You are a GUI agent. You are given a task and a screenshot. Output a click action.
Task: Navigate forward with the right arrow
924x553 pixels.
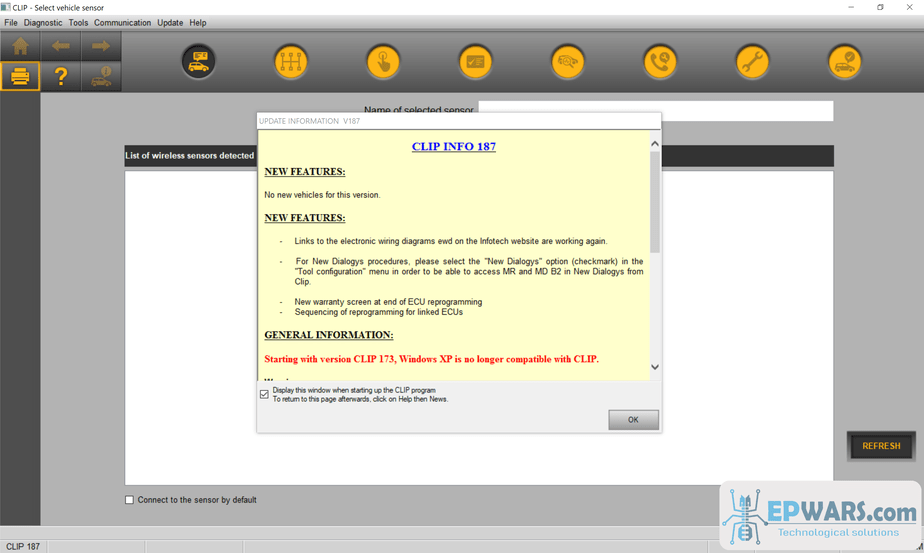(x=101, y=46)
